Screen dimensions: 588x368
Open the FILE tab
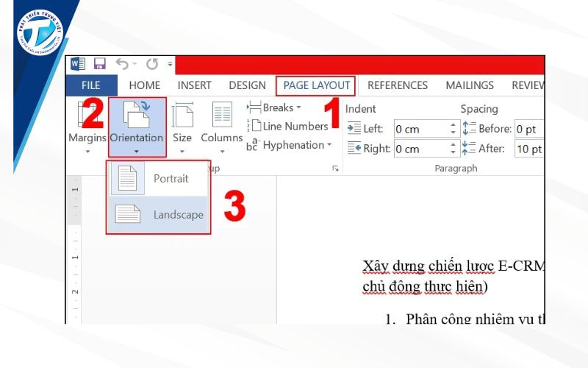(91, 85)
